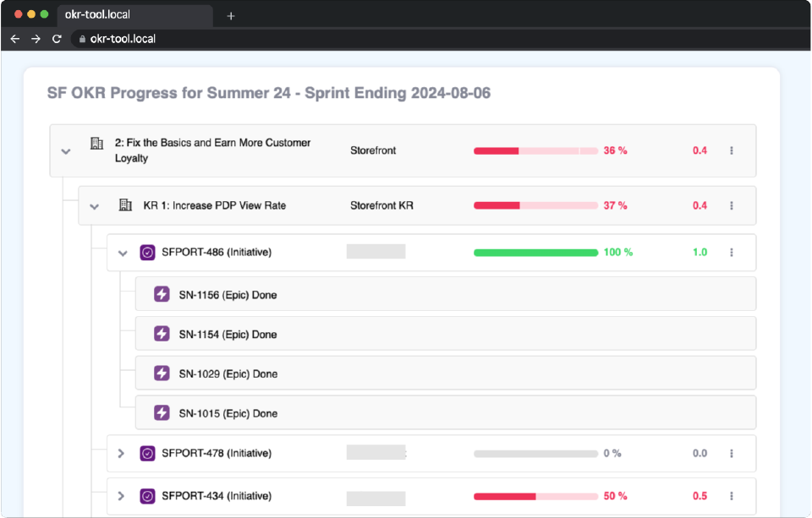This screenshot has width=812, height=518.
Task: Open a new browser tab with plus button
Action: pos(231,16)
